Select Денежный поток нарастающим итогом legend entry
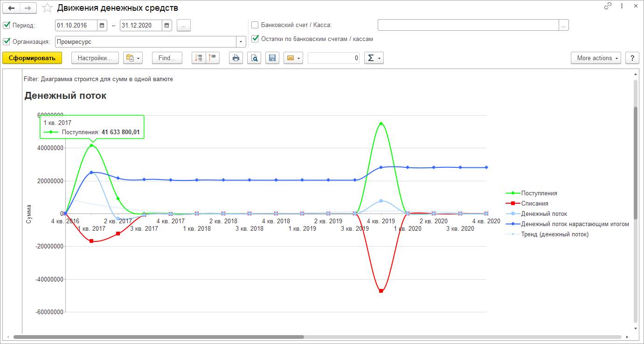Image resolution: width=644 pixels, height=344 pixels. point(568,224)
